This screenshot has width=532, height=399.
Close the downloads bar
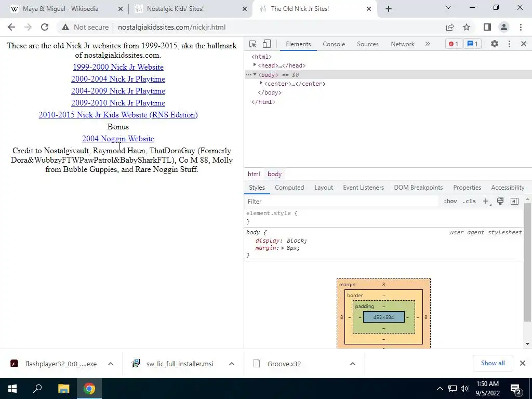coord(523,363)
